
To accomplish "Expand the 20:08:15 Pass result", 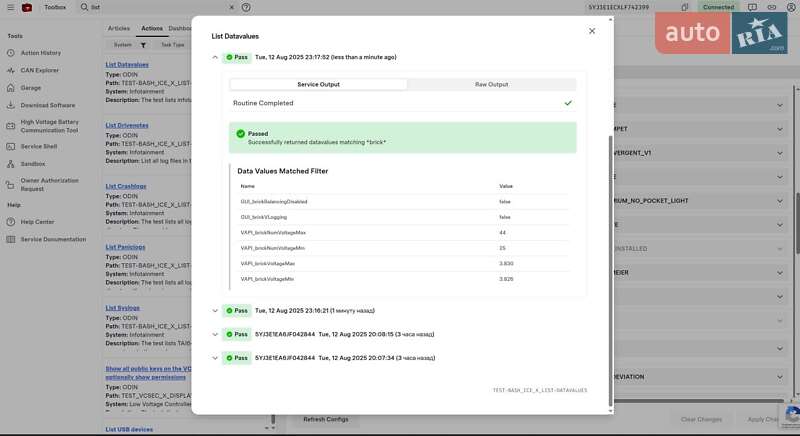I will 215,334.
